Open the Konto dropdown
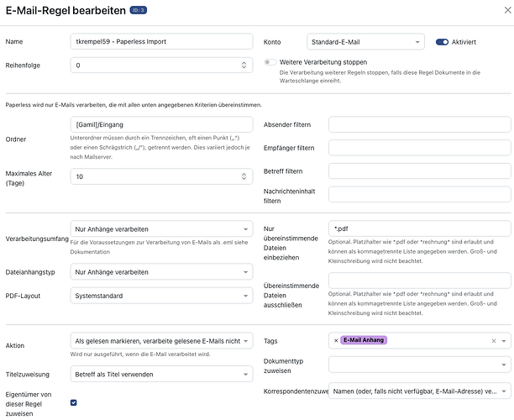Viewport: 514px width, 420px height. (x=365, y=42)
